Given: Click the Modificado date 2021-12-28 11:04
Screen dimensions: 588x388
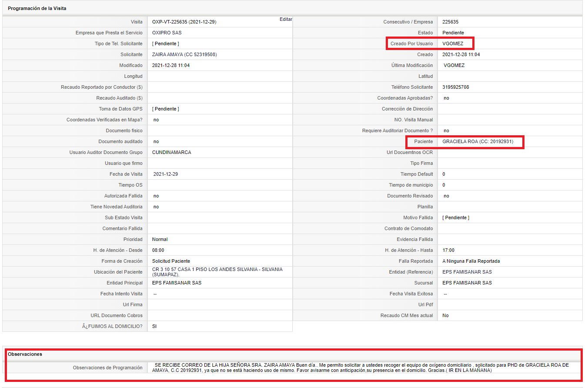Looking at the screenshot, I should 171,65.
